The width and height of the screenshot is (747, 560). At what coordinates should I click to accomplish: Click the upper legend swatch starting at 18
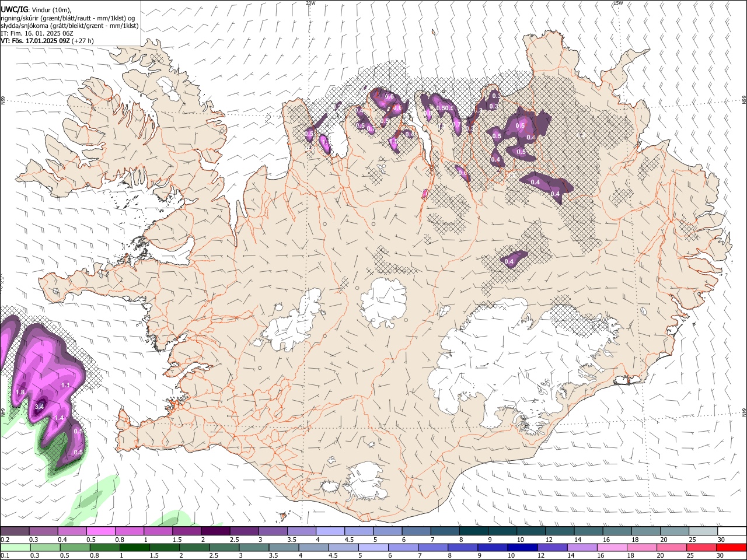pos(647,531)
